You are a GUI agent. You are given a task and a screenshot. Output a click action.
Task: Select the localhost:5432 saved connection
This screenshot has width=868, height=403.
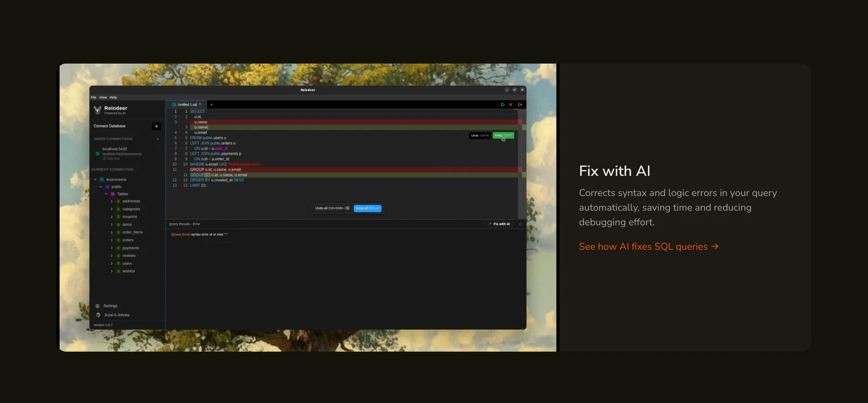pos(115,149)
